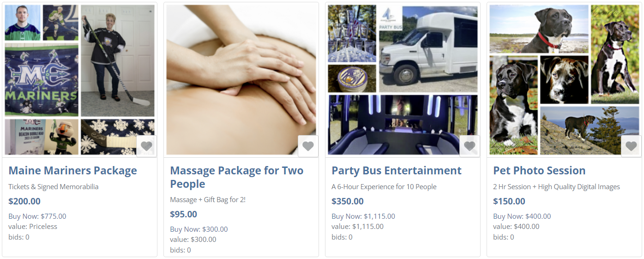Select the $200.00 Maine Mariners bid price
644x259 pixels.
pos(24,201)
